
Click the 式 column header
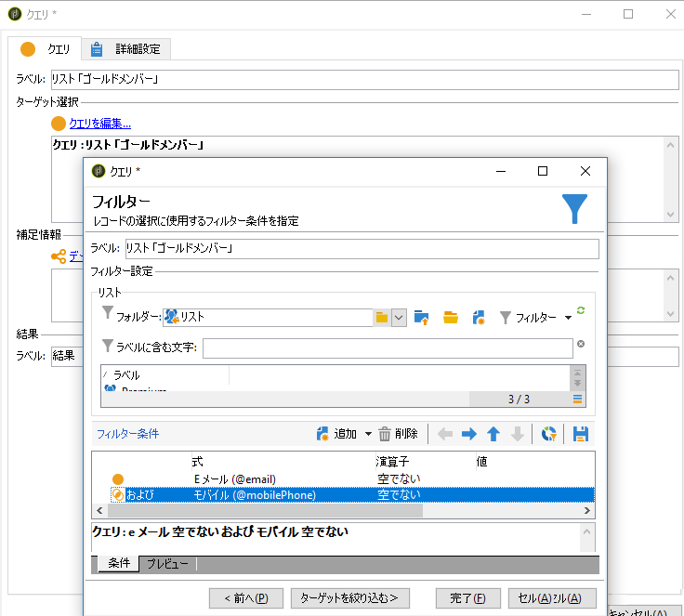pyautogui.click(x=283, y=461)
